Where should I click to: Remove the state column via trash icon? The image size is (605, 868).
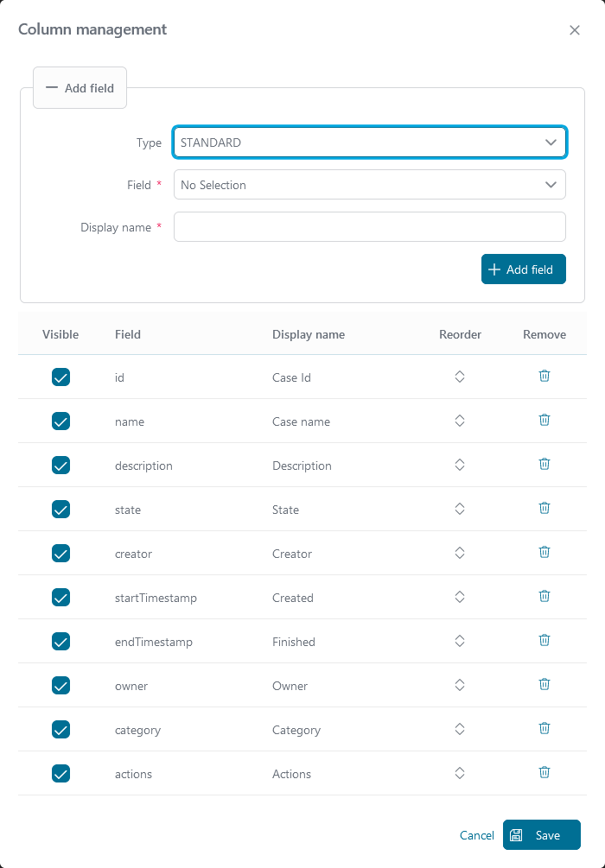(544, 508)
